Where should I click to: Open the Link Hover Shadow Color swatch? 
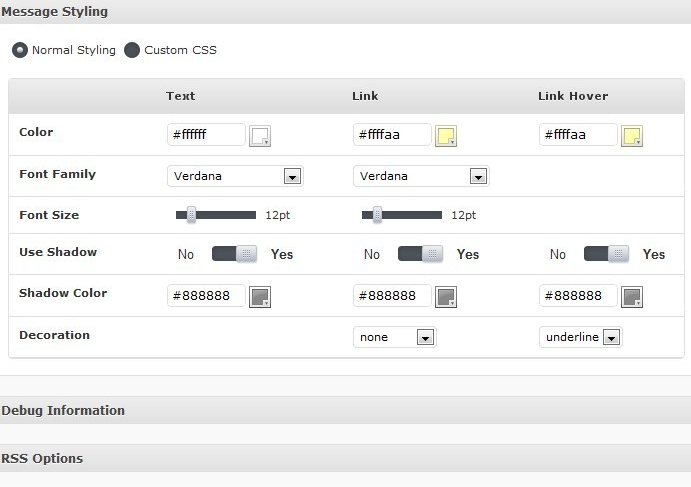click(x=632, y=297)
